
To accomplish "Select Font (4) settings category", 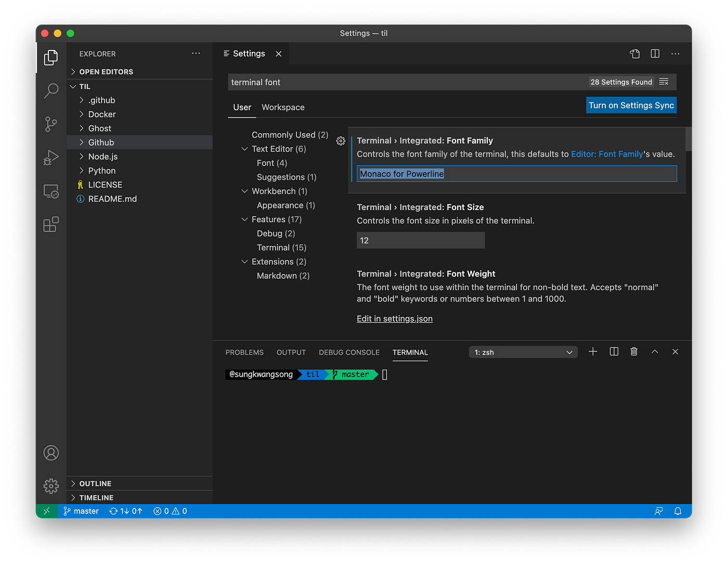I will pyautogui.click(x=272, y=163).
